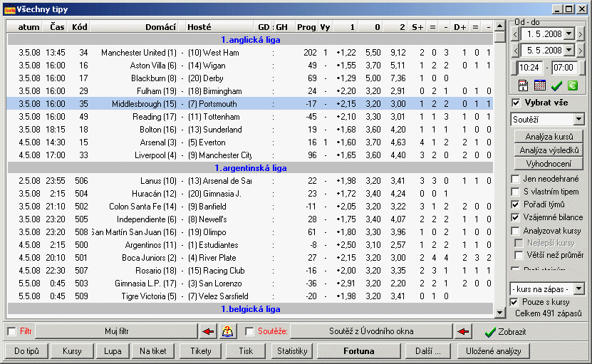
Task: Open Statistiky button
Action: click(x=292, y=351)
